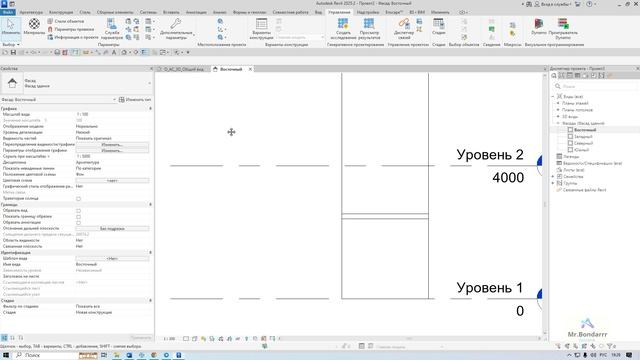This screenshot has width=640, height=360.
Task: Click Изменить тип (Edit Type) button
Action: pyautogui.click(x=135, y=100)
